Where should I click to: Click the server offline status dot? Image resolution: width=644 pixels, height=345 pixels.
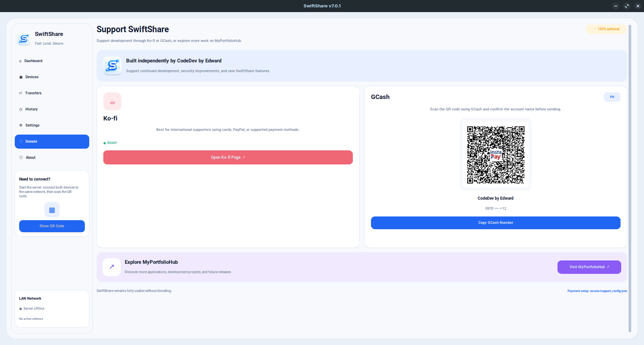point(20,309)
